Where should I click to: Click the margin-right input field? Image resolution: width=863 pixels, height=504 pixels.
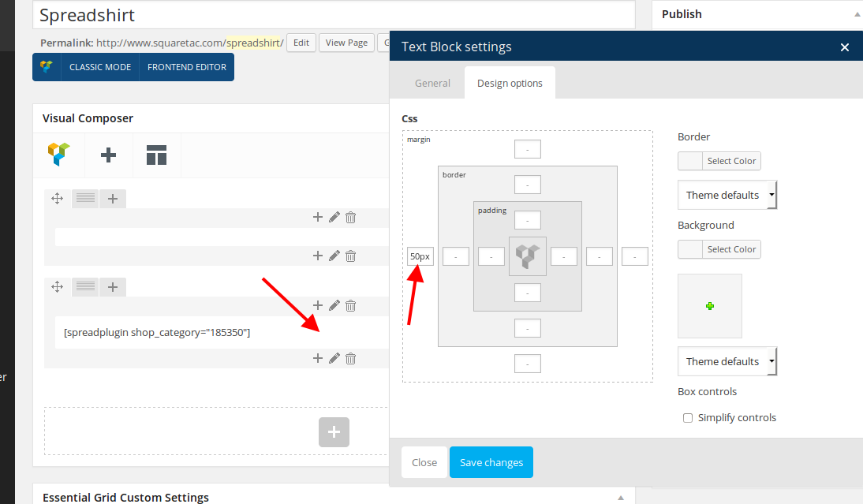click(x=634, y=256)
